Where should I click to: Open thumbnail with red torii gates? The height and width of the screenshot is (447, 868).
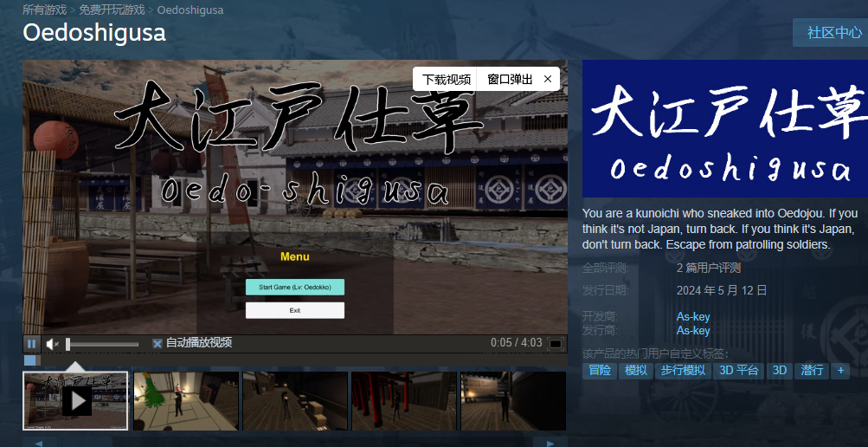404,401
